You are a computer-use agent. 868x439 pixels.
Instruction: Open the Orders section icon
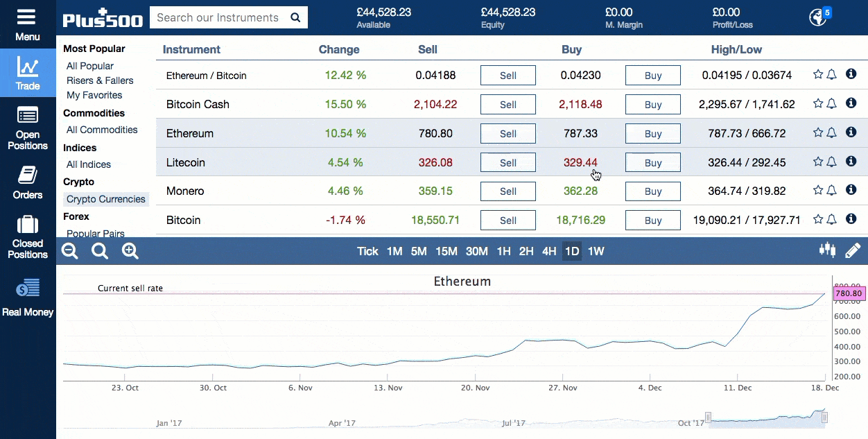[28, 175]
